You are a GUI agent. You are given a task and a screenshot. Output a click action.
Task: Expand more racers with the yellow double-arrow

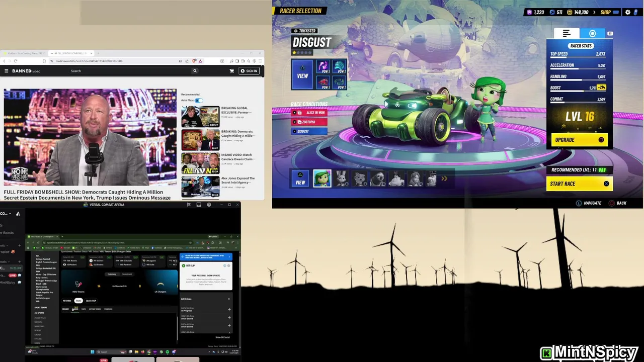click(444, 178)
